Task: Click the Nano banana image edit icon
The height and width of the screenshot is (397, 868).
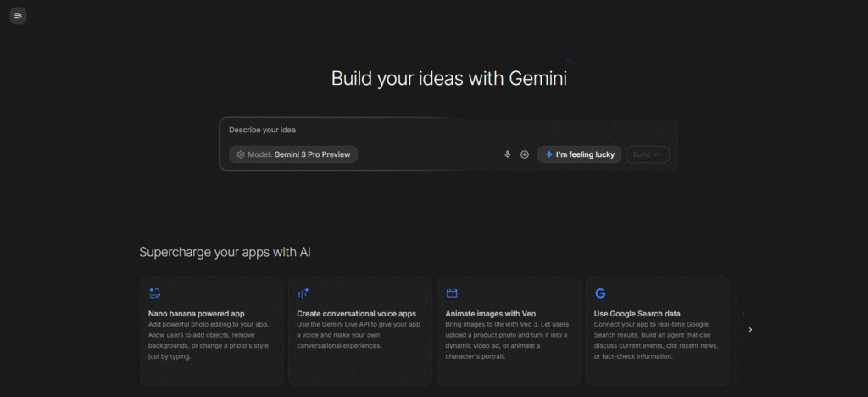Action: [154, 293]
